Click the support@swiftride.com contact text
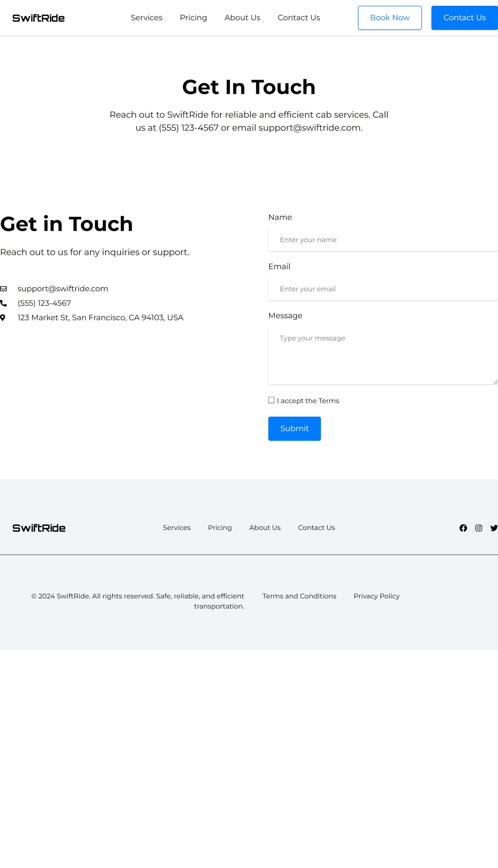 63,289
